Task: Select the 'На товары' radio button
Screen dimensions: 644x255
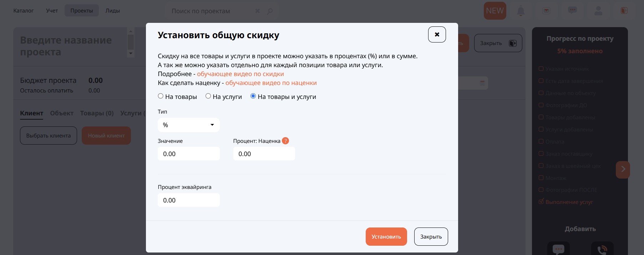Action: [x=161, y=96]
